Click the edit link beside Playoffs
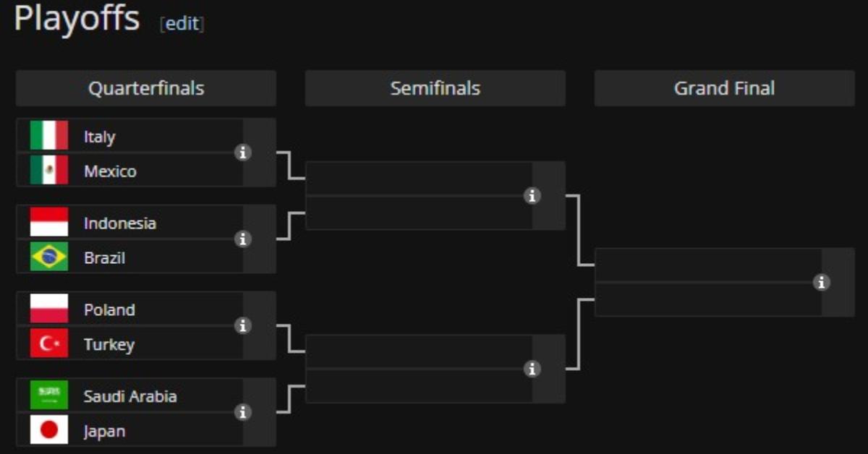The image size is (868, 454). point(182,23)
